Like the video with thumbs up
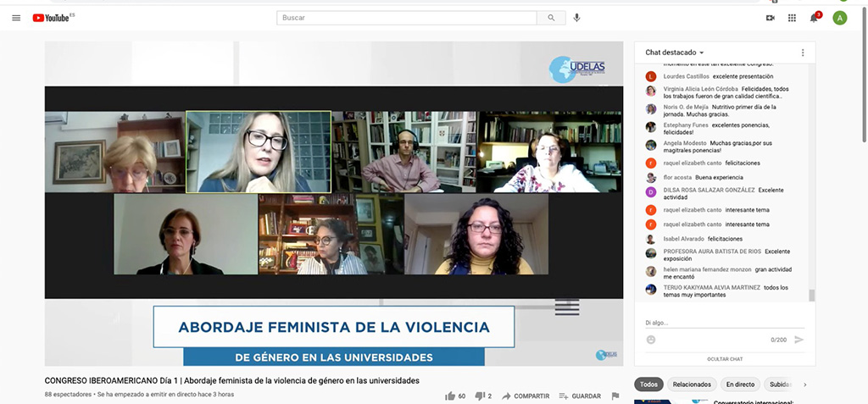This screenshot has height=404, width=868. (450, 396)
